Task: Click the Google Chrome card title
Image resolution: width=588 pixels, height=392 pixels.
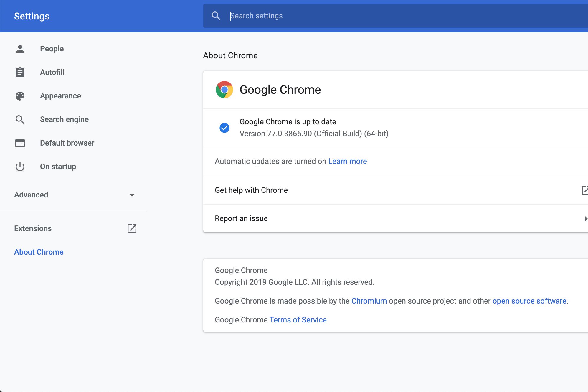Action: pos(280,90)
